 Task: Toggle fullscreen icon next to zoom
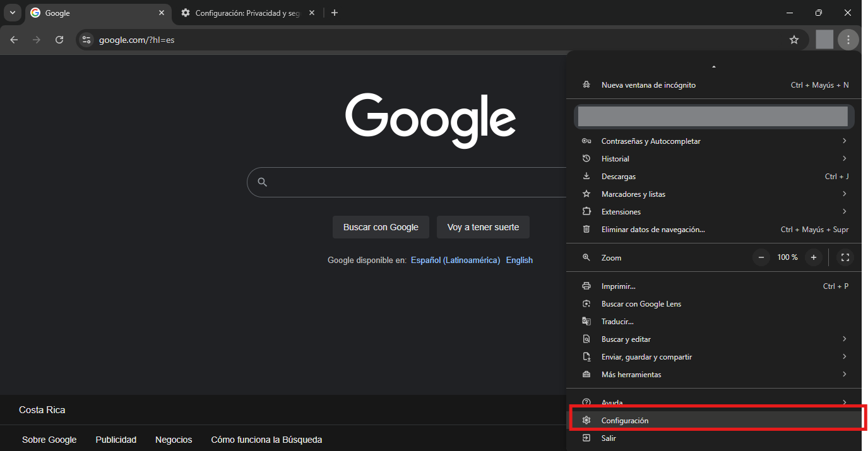click(845, 257)
